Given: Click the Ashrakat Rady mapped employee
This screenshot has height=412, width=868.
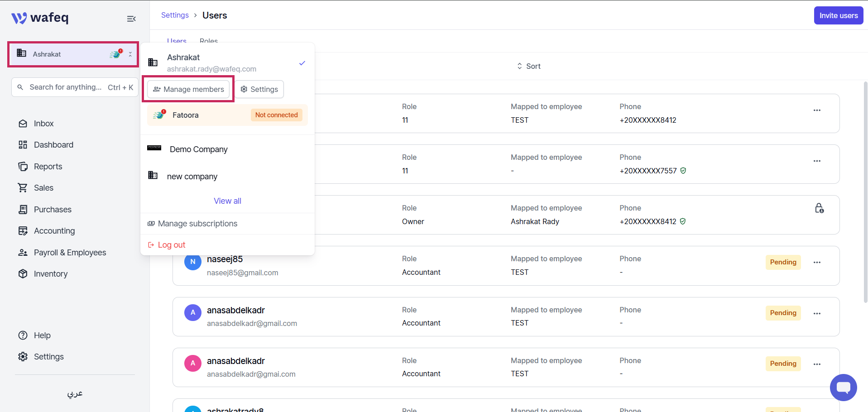Looking at the screenshot, I should pyautogui.click(x=535, y=221).
